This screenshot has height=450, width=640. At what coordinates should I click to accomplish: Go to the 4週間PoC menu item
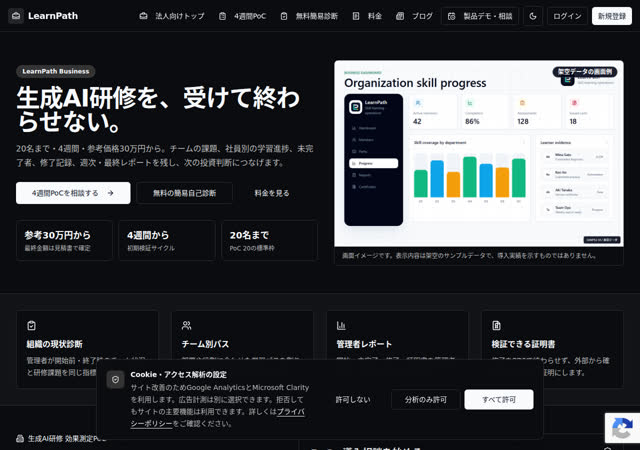[250, 16]
